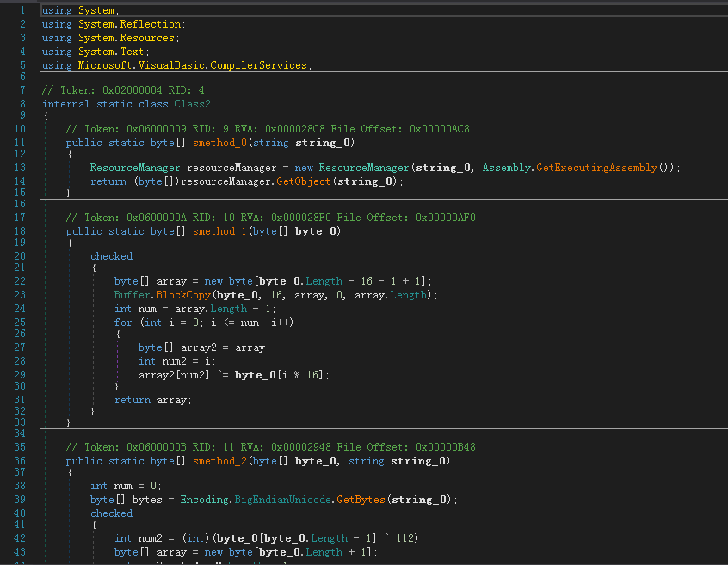728x565 pixels.
Task: Click the Encoding type name
Action: point(204,500)
